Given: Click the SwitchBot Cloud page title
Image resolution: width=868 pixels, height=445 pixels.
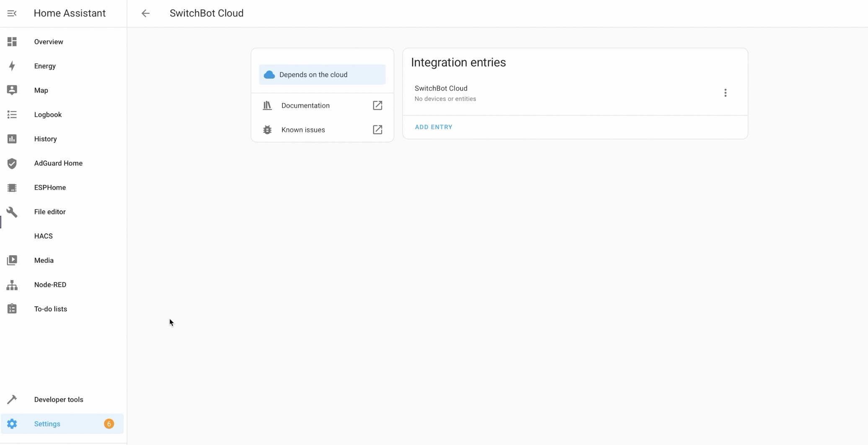Looking at the screenshot, I should click(207, 13).
